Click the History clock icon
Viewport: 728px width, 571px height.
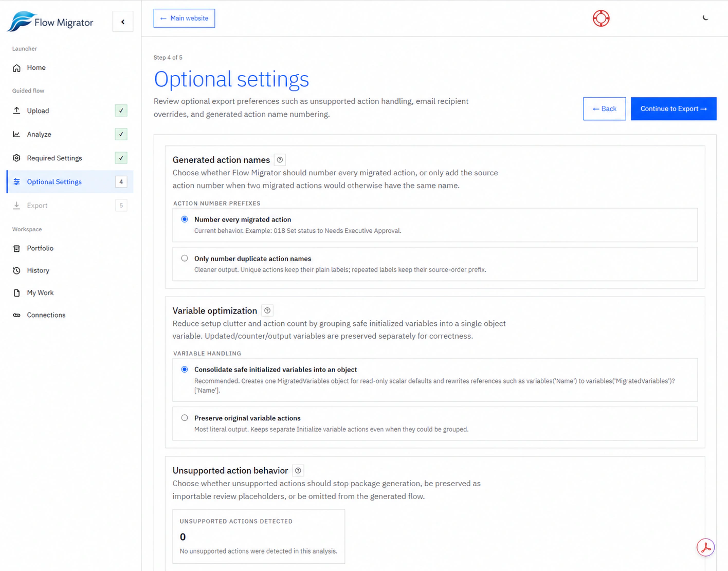coord(16,270)
